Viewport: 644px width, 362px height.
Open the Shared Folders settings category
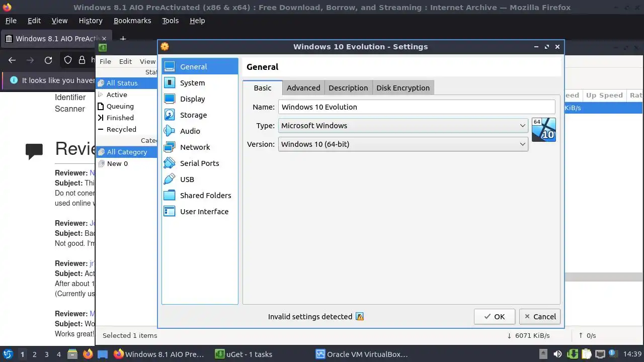tap(200, 195)
